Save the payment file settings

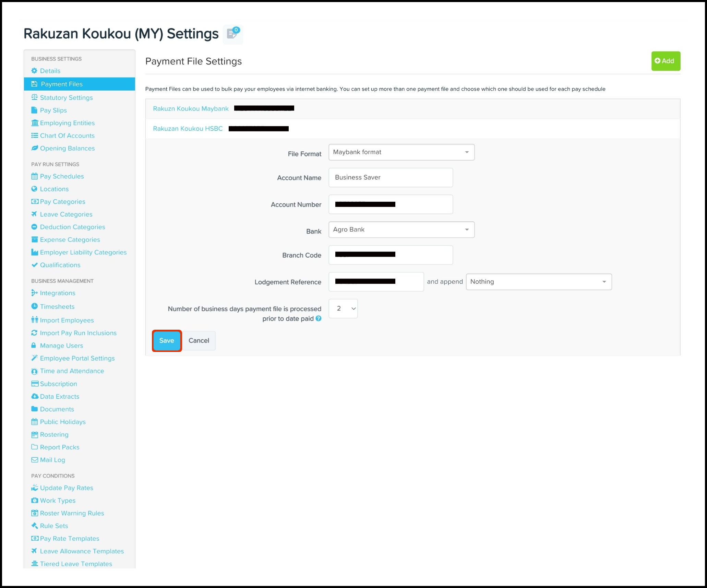coord(167,341)
